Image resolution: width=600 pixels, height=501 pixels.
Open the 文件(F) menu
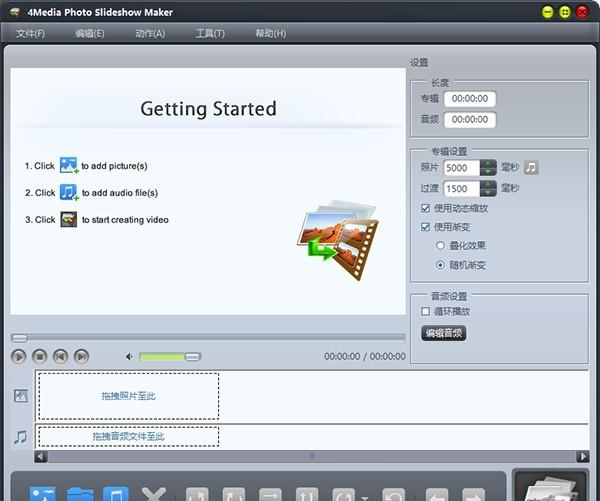(30, 34)
